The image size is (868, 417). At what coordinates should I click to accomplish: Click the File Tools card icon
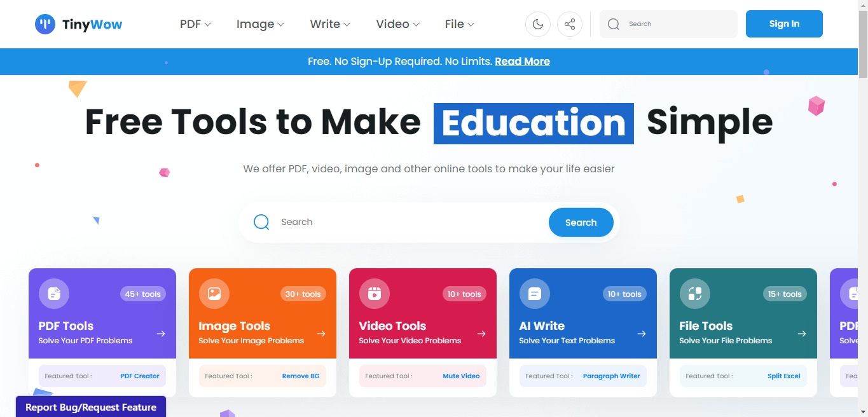tap(695, 294)
